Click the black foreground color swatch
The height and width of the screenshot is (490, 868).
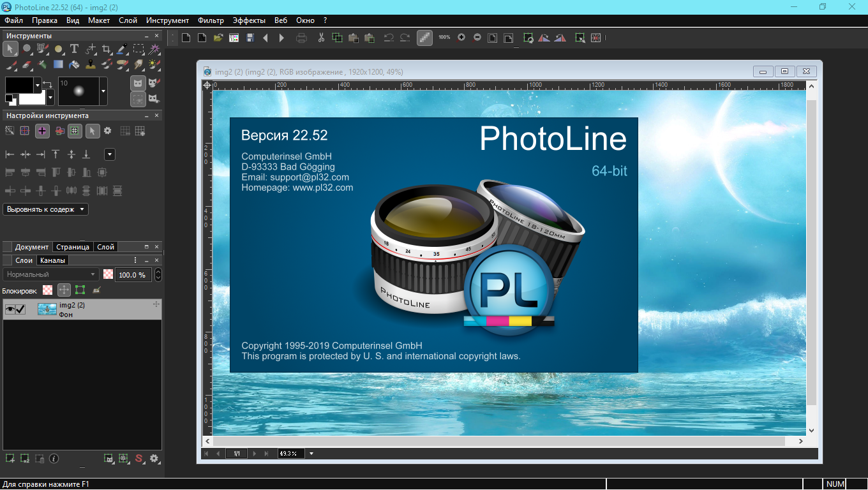(x=20, y=85)
